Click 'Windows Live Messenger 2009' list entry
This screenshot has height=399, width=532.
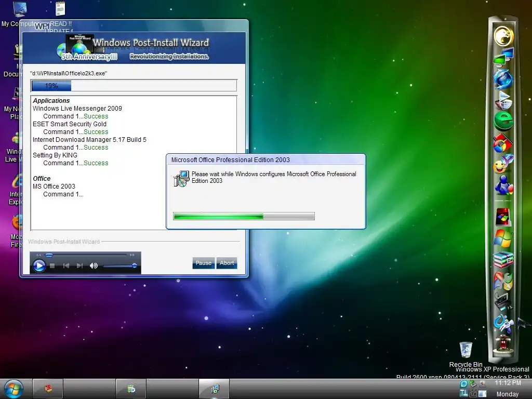pyautogui.click(x=77, y=109)
